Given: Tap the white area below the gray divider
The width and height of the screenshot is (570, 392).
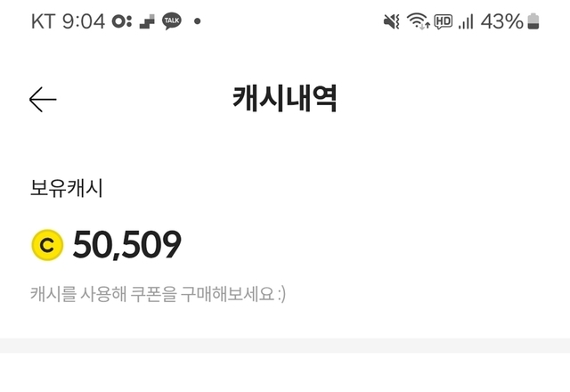Looking at the screenshot, I should (285, 372).
